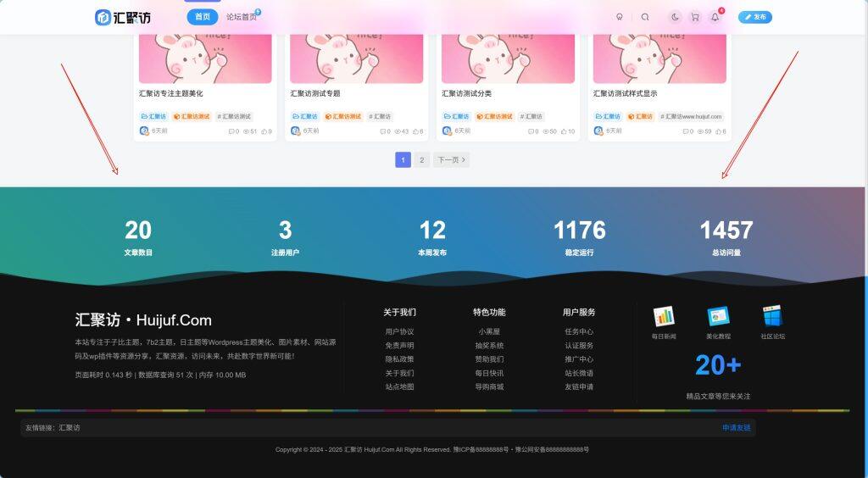Go to page 2 in pagination
The width and height of the screenshot is (868, 478).
[x=422, y=160]
